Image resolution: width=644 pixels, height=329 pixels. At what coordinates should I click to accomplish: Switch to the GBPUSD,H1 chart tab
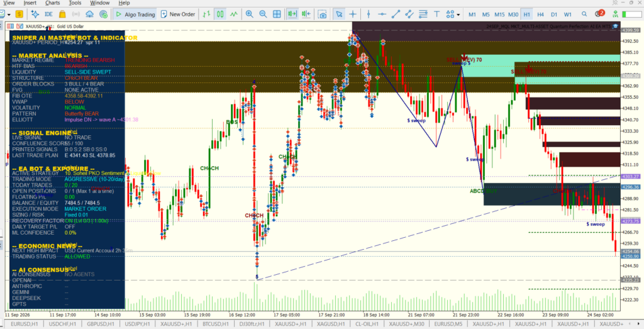101,324
